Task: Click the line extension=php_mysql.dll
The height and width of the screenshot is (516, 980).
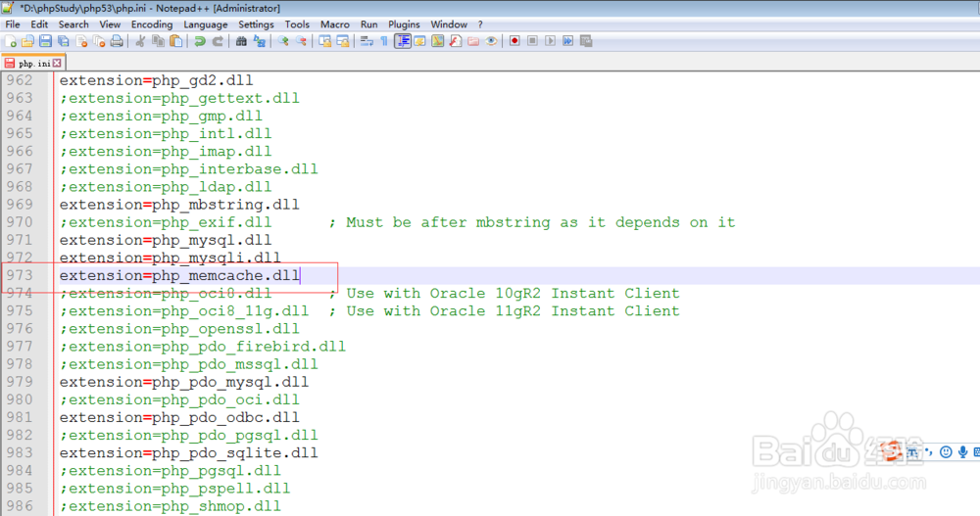Action: (x=166, y=240)
